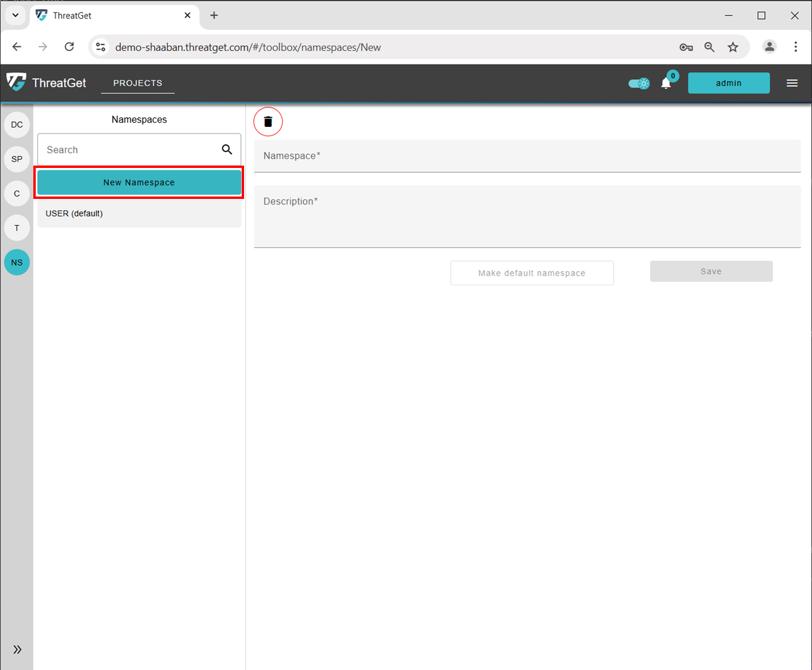Click inside the Search namespaces field
812x670 pixels.
(119, 149)
